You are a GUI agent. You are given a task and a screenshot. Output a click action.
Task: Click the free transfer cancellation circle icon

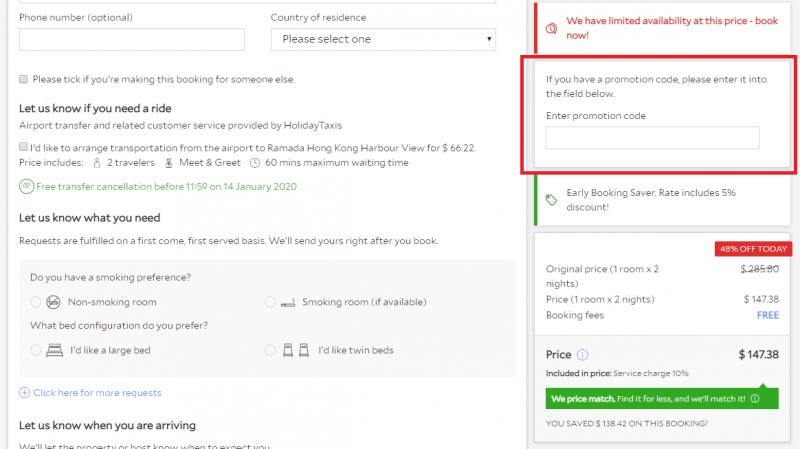pos(27,186)
